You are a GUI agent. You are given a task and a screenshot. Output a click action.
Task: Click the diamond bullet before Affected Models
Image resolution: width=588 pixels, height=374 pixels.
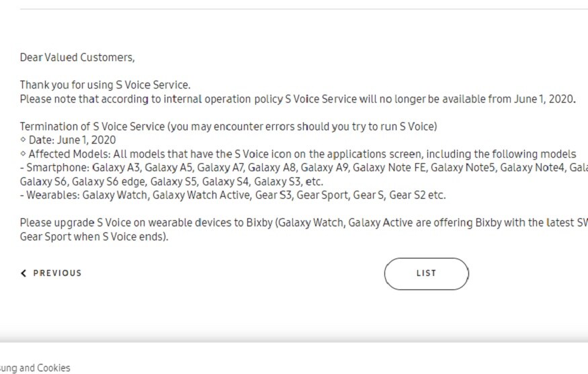tap(23, 153)
